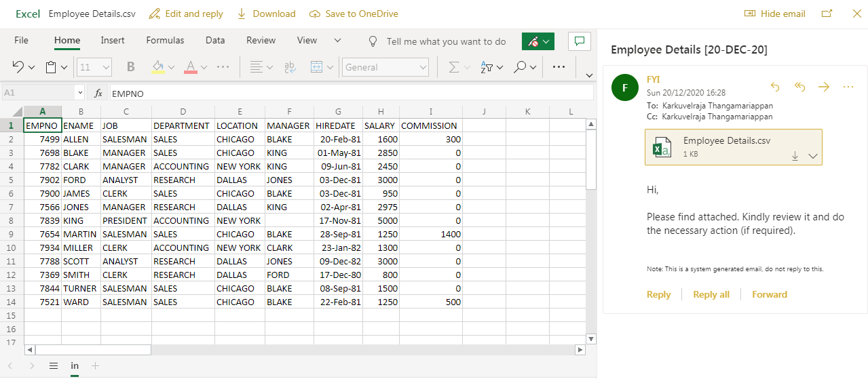
Task: Click the Undo icon
Action: (18, 67)
